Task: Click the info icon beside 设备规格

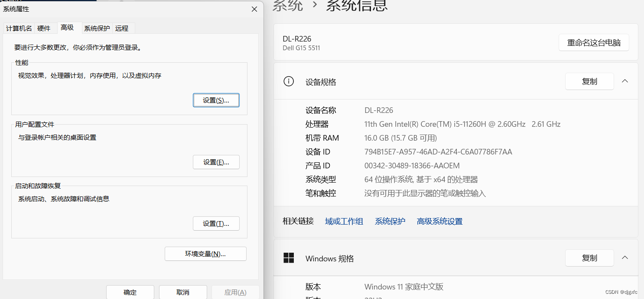Action: (x=288, y=81)
